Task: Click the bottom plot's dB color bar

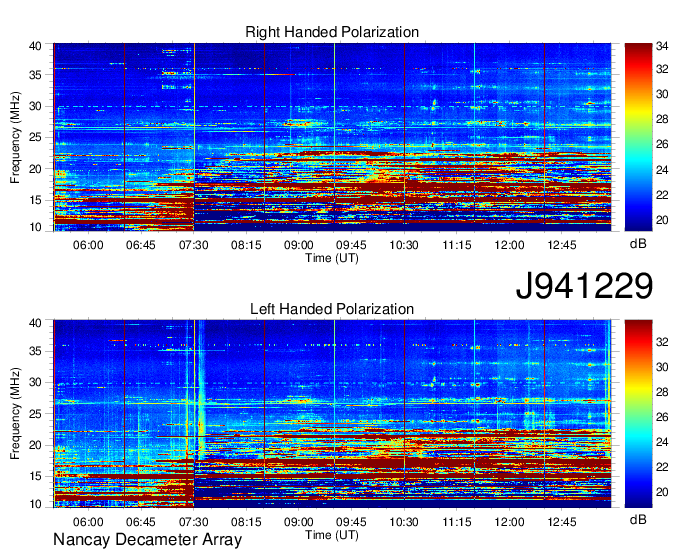Action: pos(638,414)
